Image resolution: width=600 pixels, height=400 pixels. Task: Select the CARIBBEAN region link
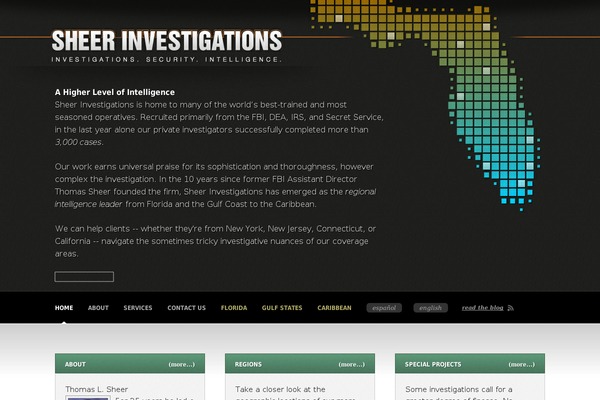334,308
